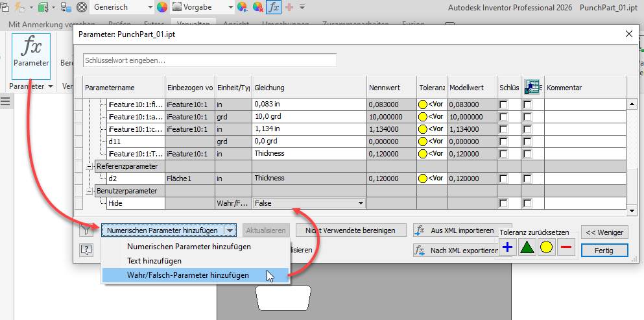The width and height of the screenshot is (644, 320).
Task: Click the lightning bolt update icon
Action: click(x=19, y=7)
